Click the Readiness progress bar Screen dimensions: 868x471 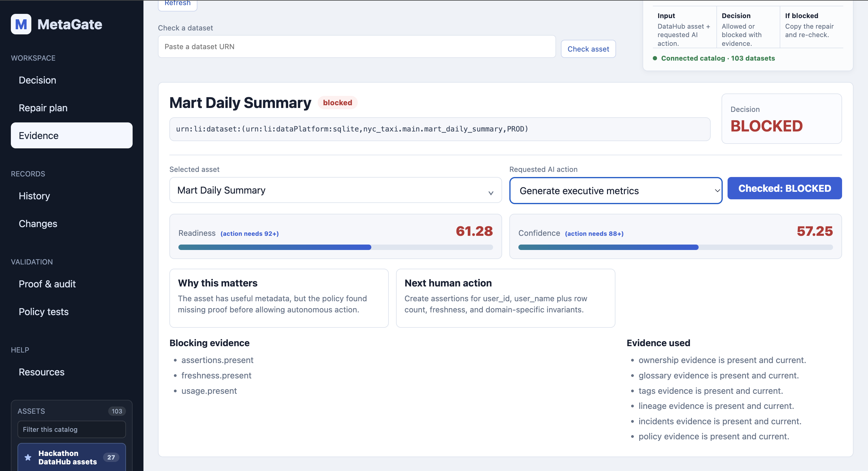335,247
